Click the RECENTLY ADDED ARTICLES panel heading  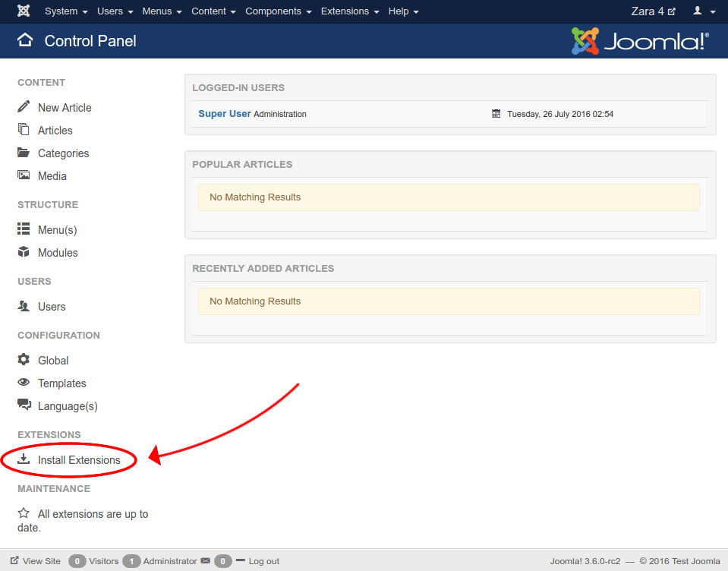pyautogui.click(x=263, y=268)
